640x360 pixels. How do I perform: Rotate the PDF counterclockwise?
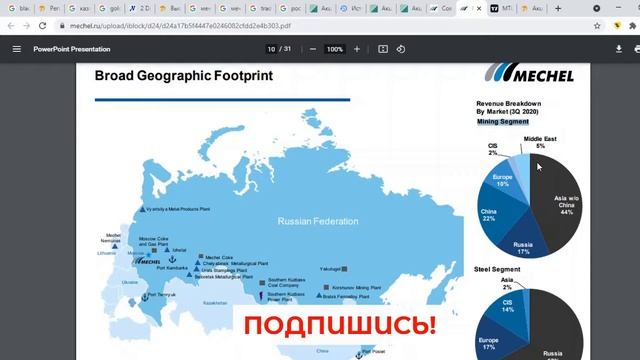click(x=401, y=49)
